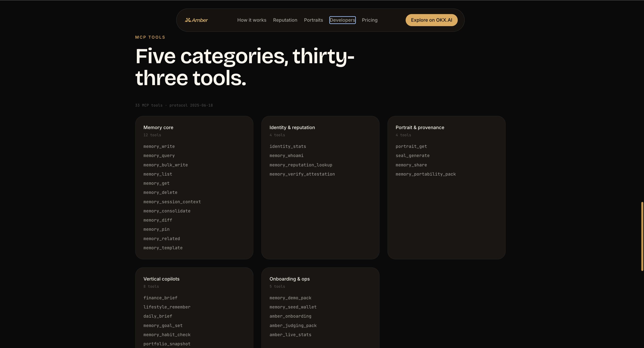Go to the Reputation section
644x348 pixels.
(285, 20)
